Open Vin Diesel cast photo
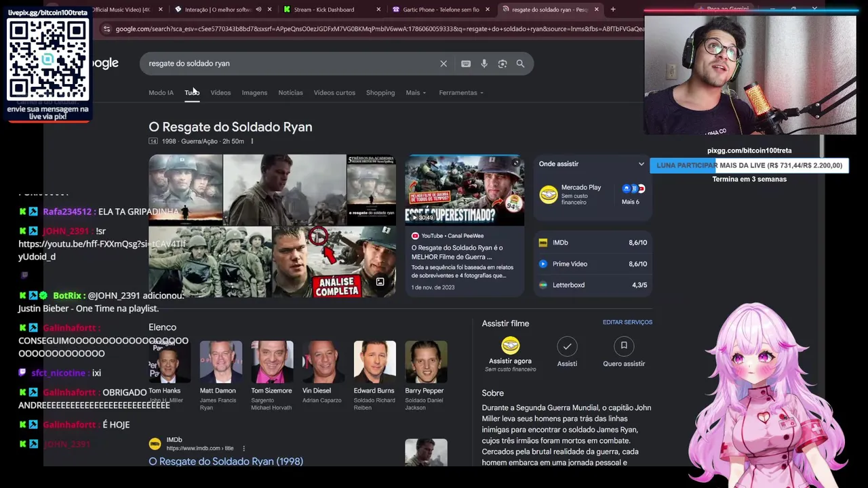The width and height of the screenshot is (868, 488). point(323,362)
